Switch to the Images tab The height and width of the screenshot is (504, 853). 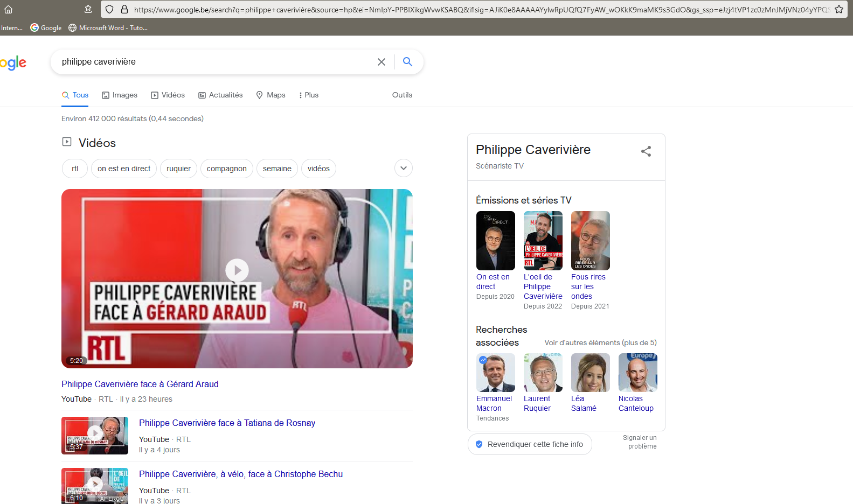120,95
